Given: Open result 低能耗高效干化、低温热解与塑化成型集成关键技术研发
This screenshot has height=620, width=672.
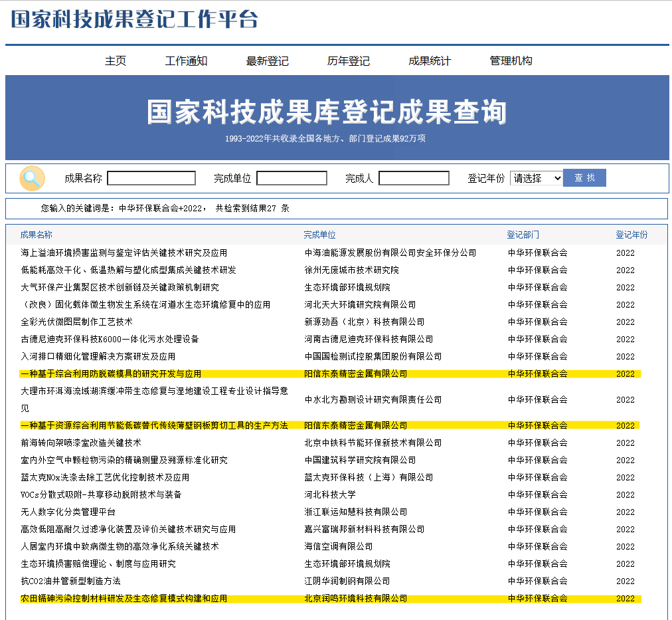Looking at the screenshot, I should [129, 270].
